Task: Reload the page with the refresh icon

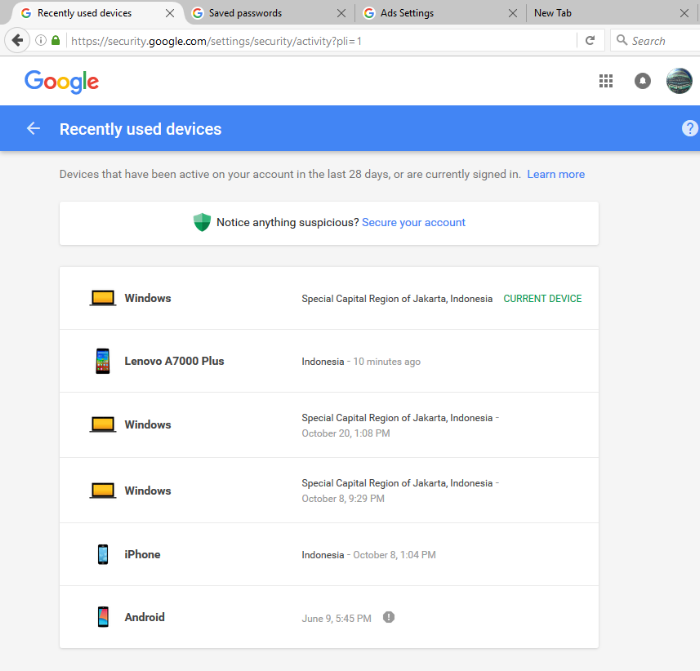Action: pyautogui.click(x=590, y=41)
